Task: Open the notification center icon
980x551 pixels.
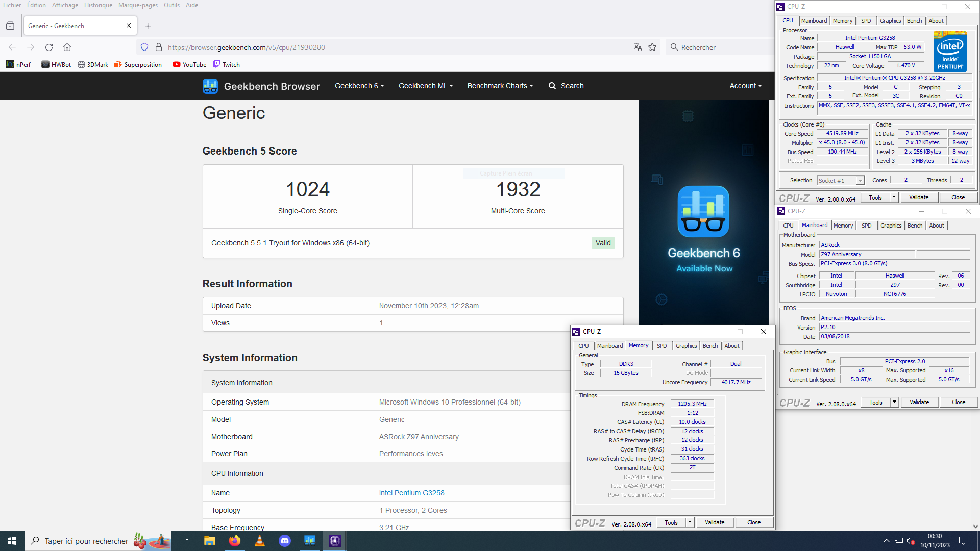Action: click(x=963, y=541)
